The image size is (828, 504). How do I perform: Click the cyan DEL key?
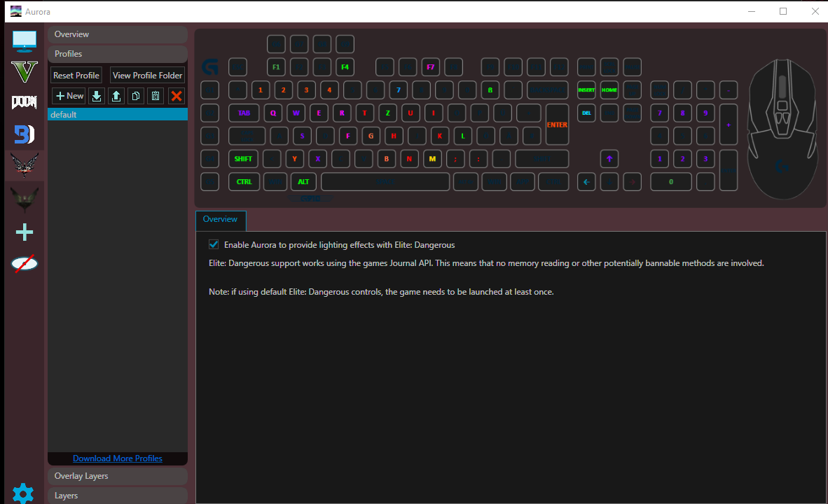[x=586, y=113]
